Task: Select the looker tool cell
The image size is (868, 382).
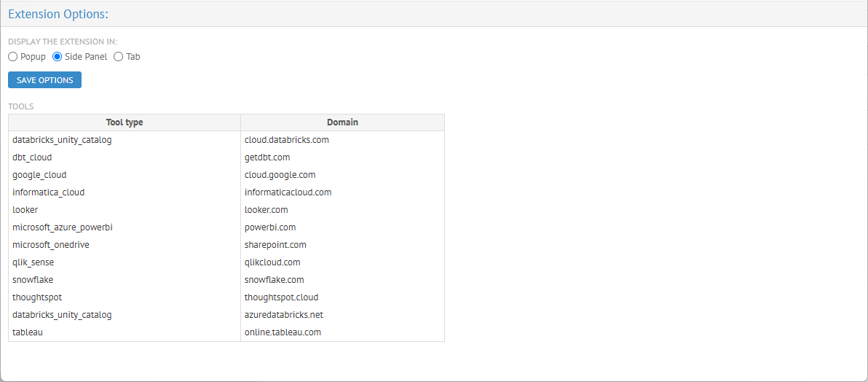Action: 25,210
